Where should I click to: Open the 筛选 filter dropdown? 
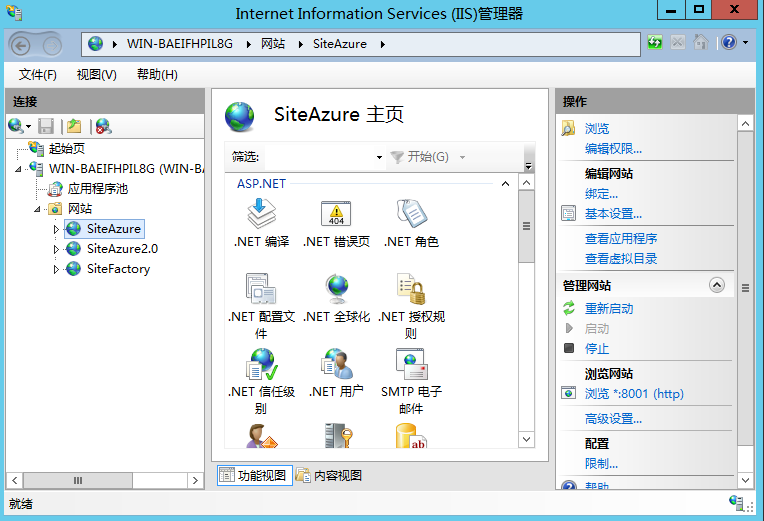379,158
